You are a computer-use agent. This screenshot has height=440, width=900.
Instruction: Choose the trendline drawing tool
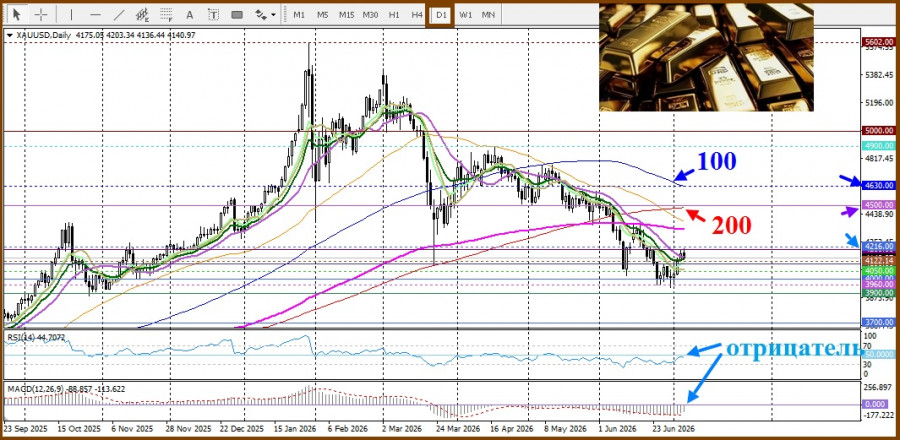point(119,14)
